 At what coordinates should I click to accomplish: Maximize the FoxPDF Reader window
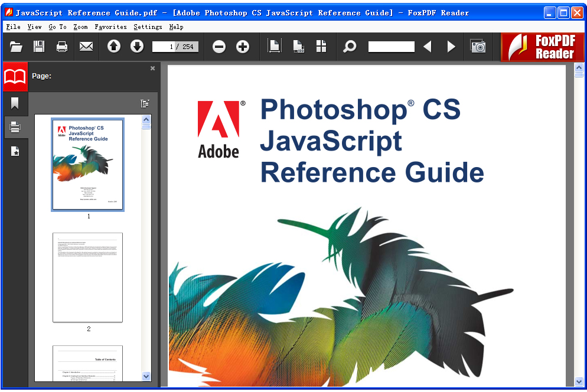point(563,13)
